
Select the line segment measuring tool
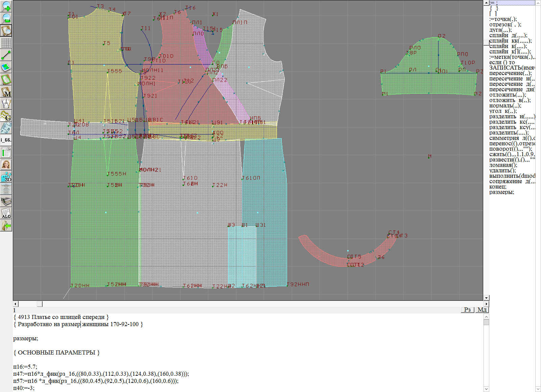tap(6, 55)
